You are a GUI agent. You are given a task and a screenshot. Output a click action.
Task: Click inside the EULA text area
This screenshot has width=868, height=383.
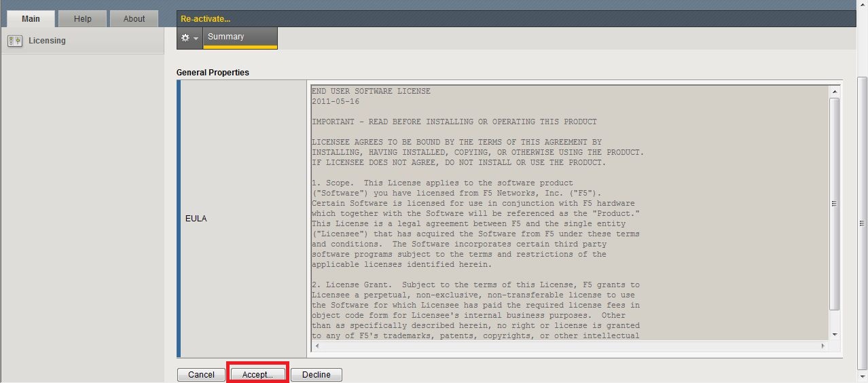569,213
